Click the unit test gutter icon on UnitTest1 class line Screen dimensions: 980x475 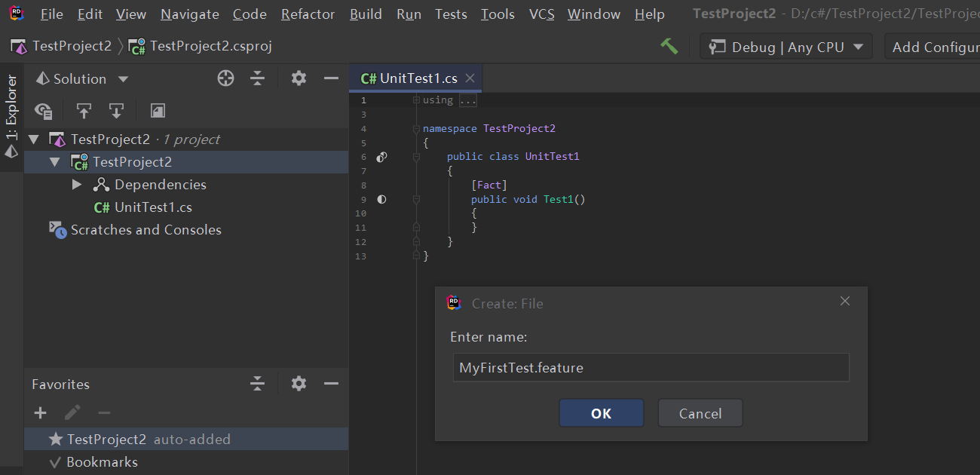click(x=381, y=157)
